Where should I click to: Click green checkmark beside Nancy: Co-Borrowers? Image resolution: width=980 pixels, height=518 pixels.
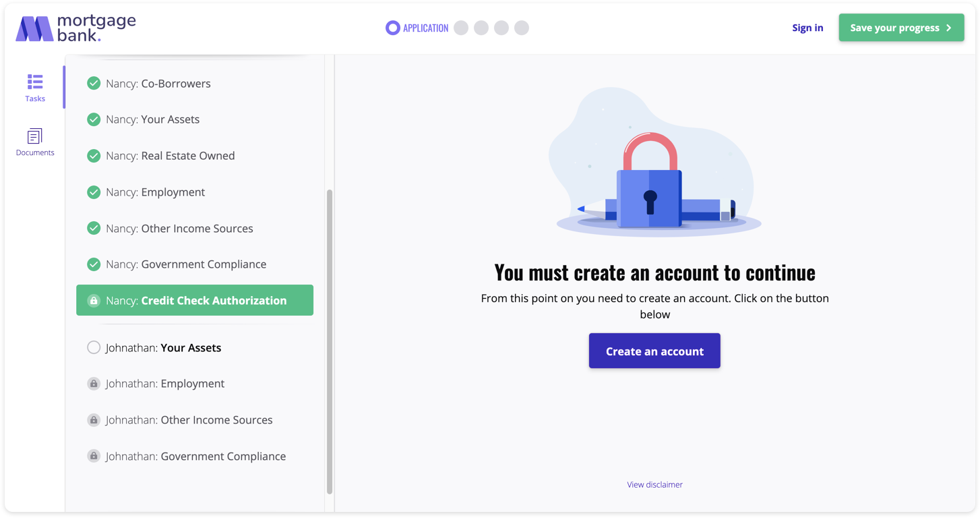pos(94,83)
